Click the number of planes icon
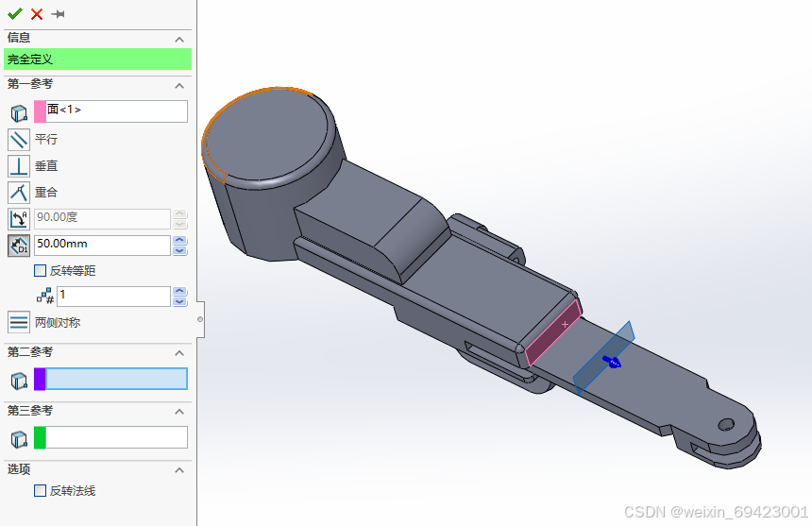Viewport: 812px width, 526px height. point(45,297)
